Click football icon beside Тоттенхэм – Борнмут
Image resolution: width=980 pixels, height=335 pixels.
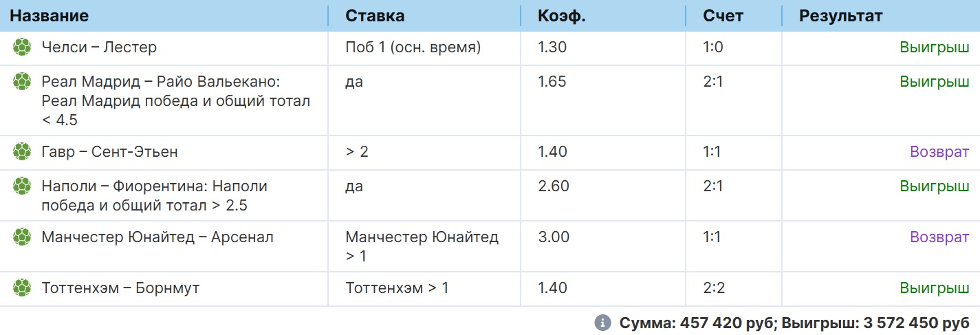[22, 287]
